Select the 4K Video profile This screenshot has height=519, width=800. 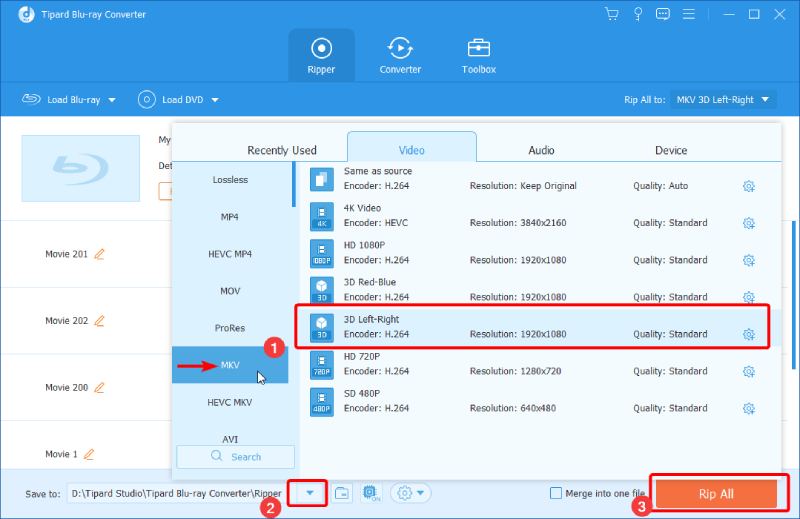pyautogui.click(x=539, y=215)
